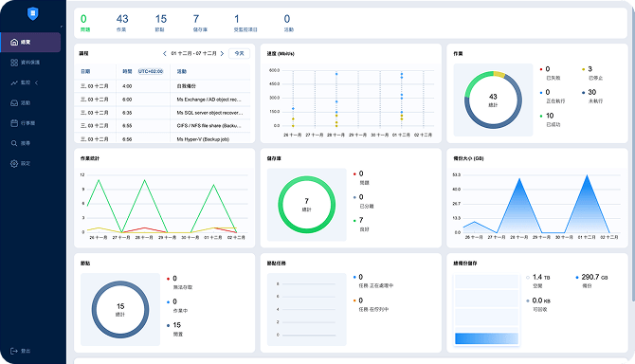Click the blue used-storage bar

click(486, 338)
